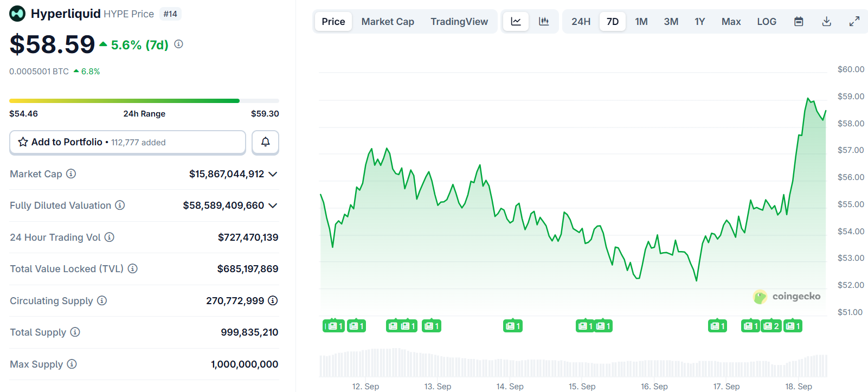
Task: Expand the Market Cap value chevron
Action: (273, 174)
